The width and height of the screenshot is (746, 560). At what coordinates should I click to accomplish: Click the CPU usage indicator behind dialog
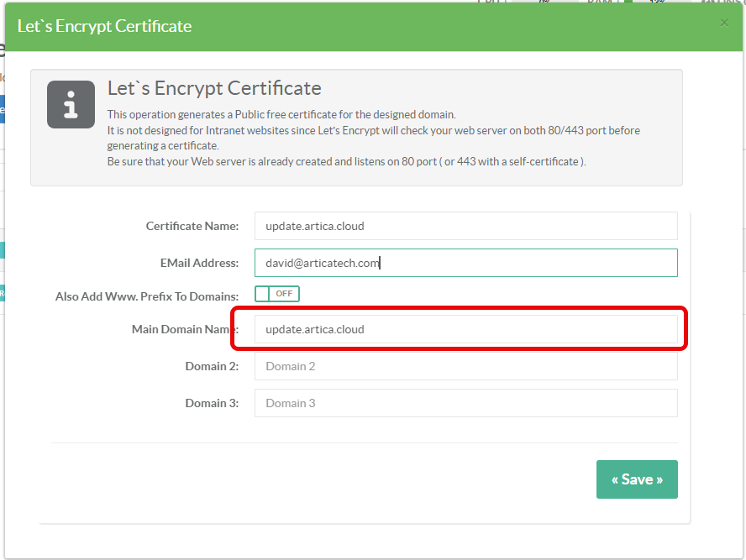(538, 3)
